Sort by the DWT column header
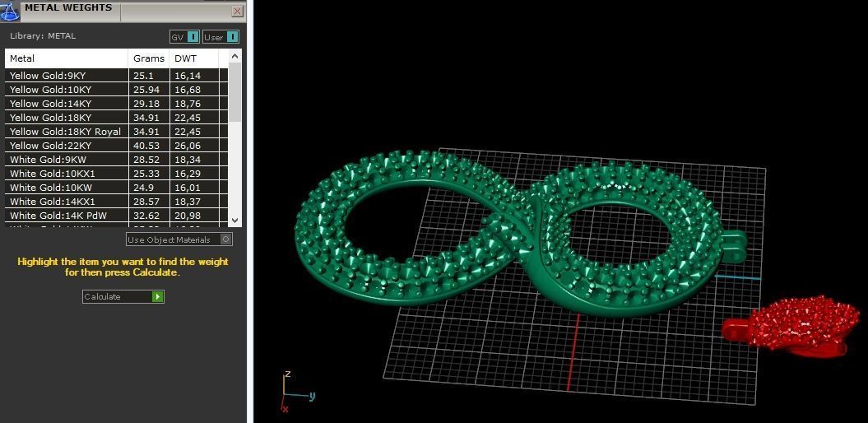Image resolution: width=868 pixels, height=423 pixels. click(193, 58)
